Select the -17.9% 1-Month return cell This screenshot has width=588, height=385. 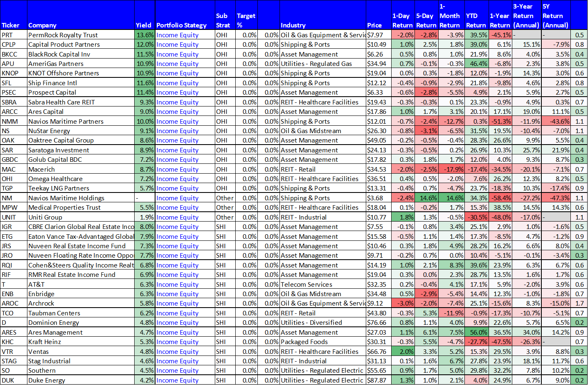(x=452, y=170)
